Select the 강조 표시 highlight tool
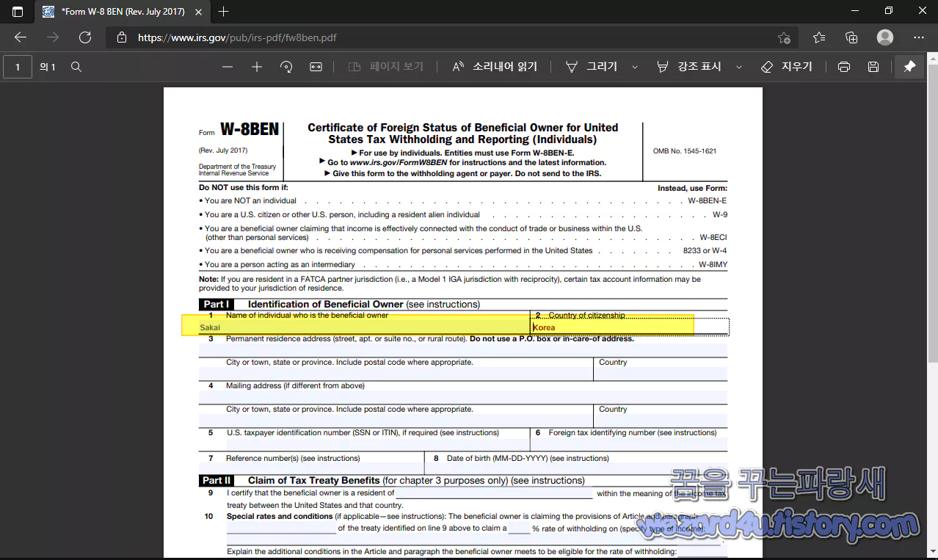Screen dimensions: 938x560 pyautogui.click(x=688, y=67)
